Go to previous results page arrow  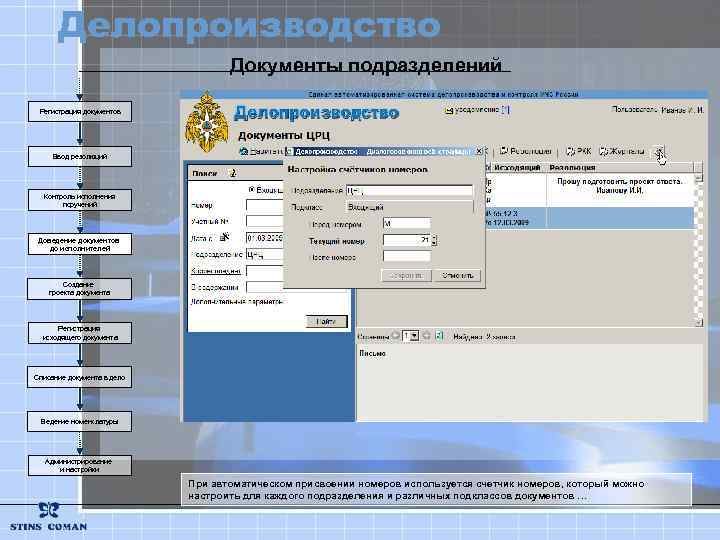pyautogui.click(x=396, y=336)
